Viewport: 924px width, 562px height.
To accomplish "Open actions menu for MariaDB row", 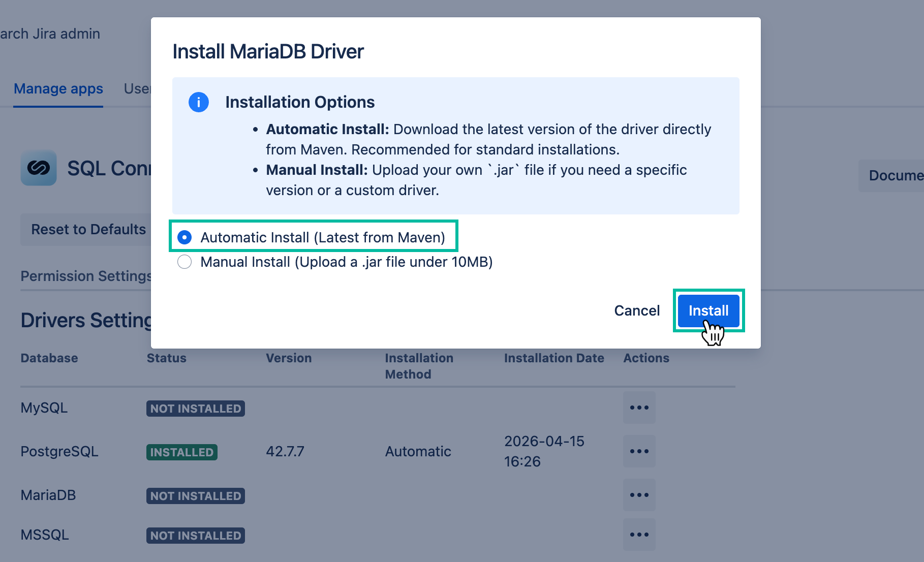I will coord(639,495).
